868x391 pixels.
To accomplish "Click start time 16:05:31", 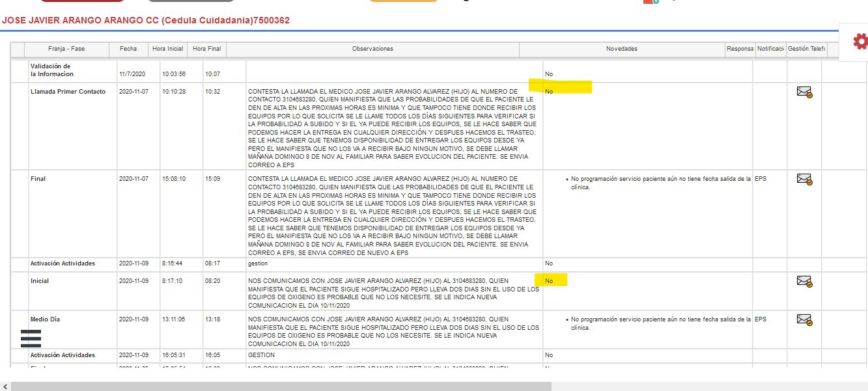I will pos(174,355).
